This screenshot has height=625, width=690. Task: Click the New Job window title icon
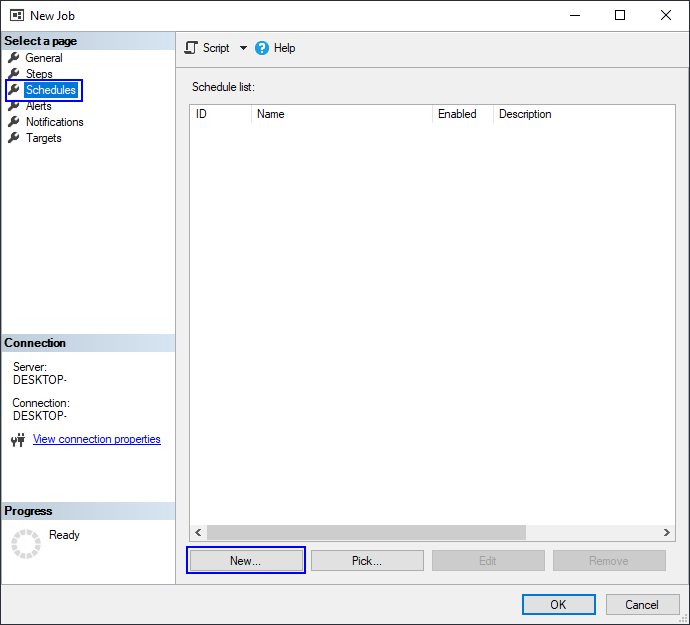point(17,15)
